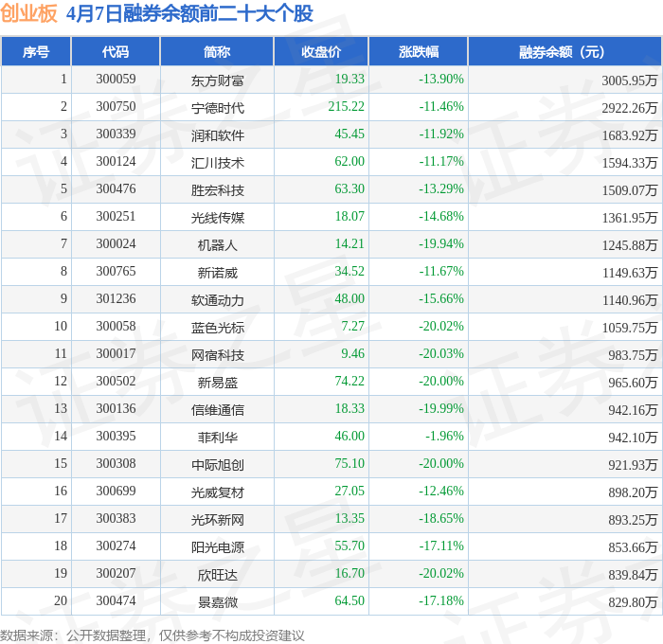Click balance value 965.60万
The height and width of the screenshot is (644, 663).
(633, 383)
